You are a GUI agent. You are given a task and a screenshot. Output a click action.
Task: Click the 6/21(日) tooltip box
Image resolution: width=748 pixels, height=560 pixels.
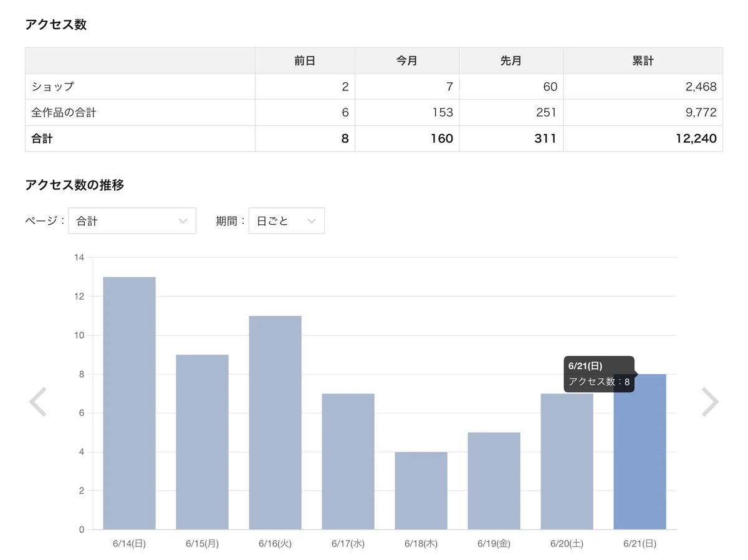(x=599, y=374)
